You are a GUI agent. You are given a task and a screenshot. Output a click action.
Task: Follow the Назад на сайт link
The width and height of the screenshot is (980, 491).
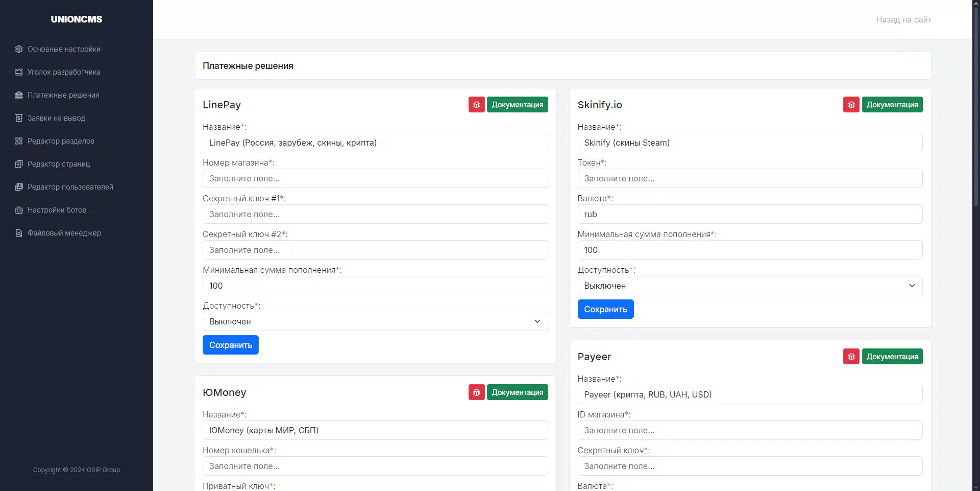(903, 19)
